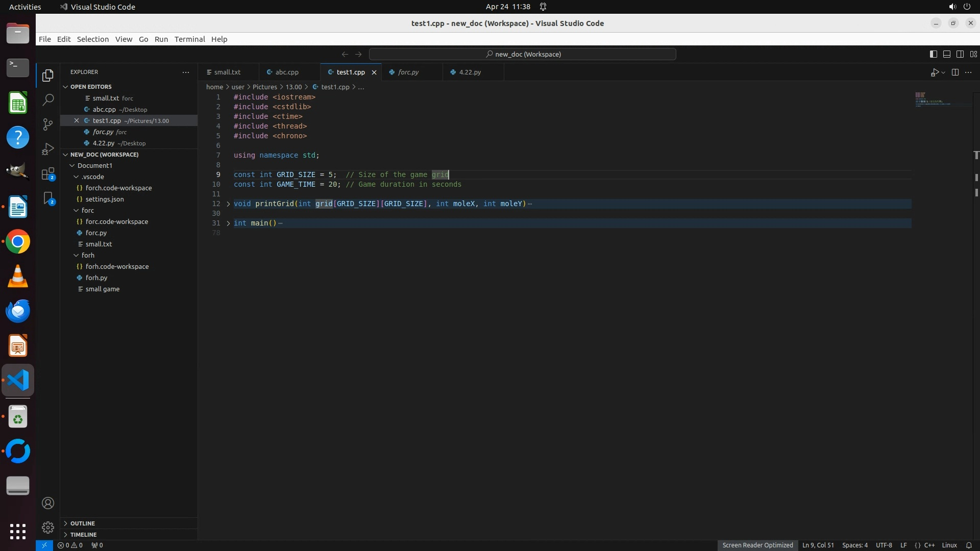Open the Search view in activity bar
Image resolution: width=980 pixels, height=551 pixels.
pos(48,100)
